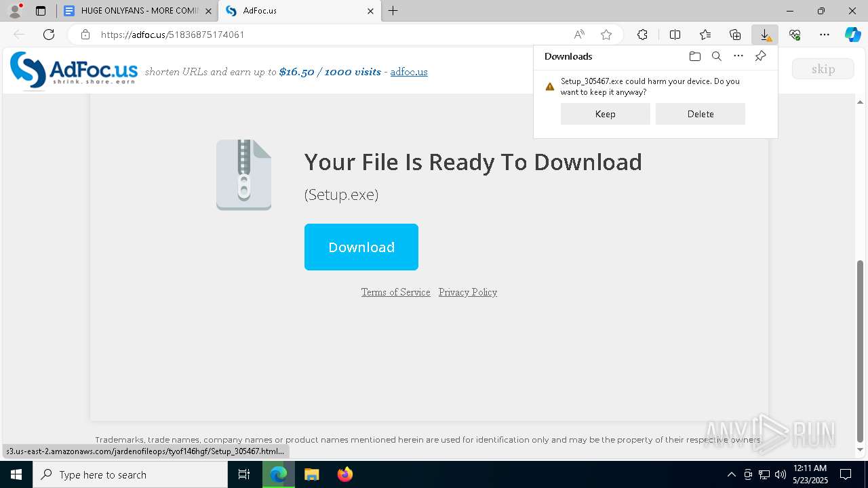
Task: Open the Terms of Service link
Action: point(395,292)
